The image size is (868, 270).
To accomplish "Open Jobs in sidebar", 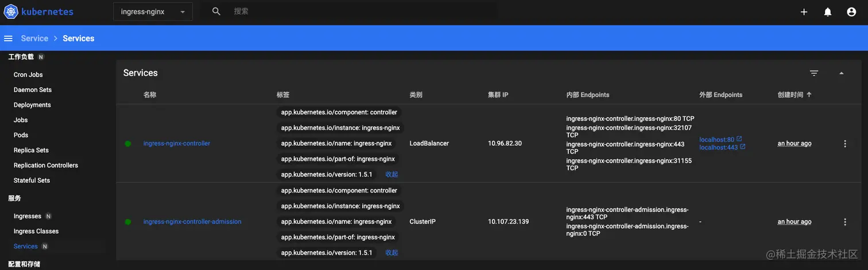I will point(21,120).
